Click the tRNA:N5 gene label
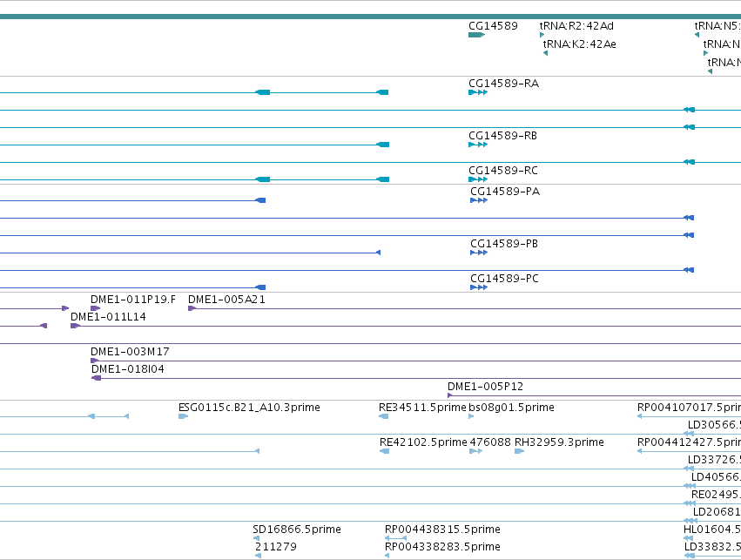Screen dimensions: 741x560 click(x=717, y=26)
